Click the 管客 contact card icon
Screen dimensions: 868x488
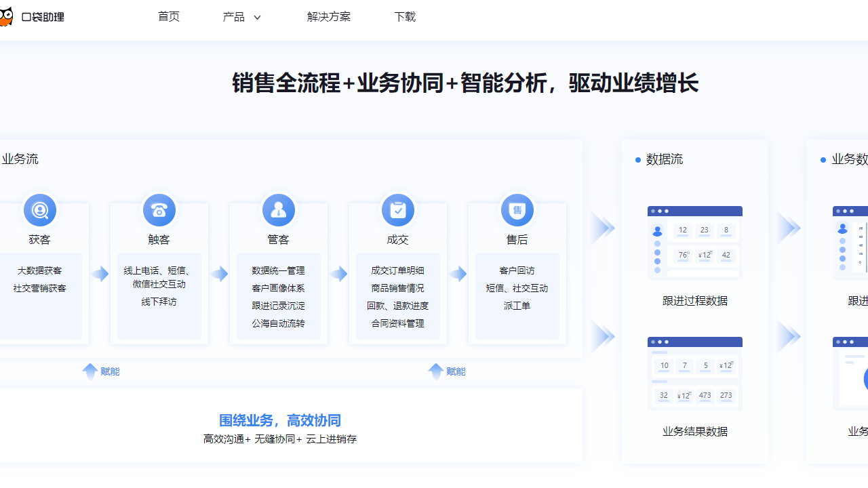click(279, 210)
